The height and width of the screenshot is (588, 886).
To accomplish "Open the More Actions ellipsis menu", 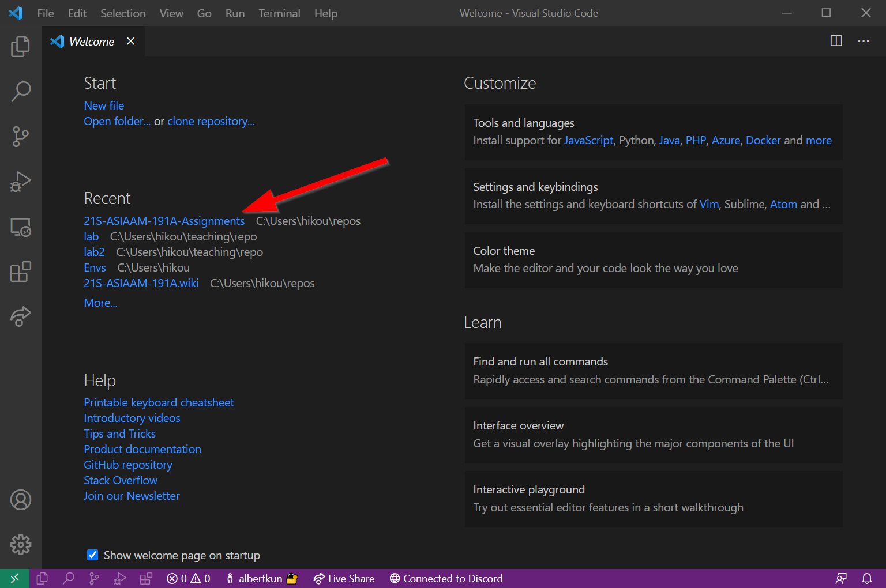I will tap(863, 41).
